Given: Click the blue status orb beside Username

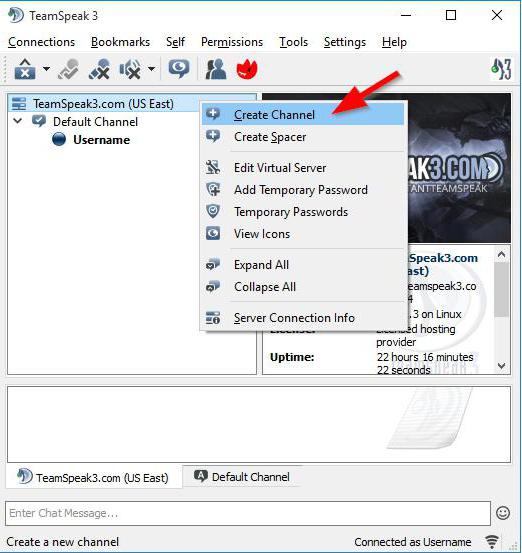Looking at the screenshot, I should (59, 139).
